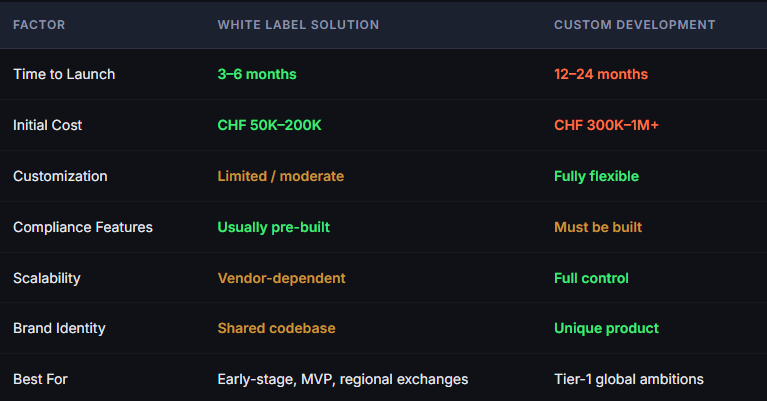Click the Full control cell
The height and width of the screenshot is (401, 767).
(x=591, y=278)
